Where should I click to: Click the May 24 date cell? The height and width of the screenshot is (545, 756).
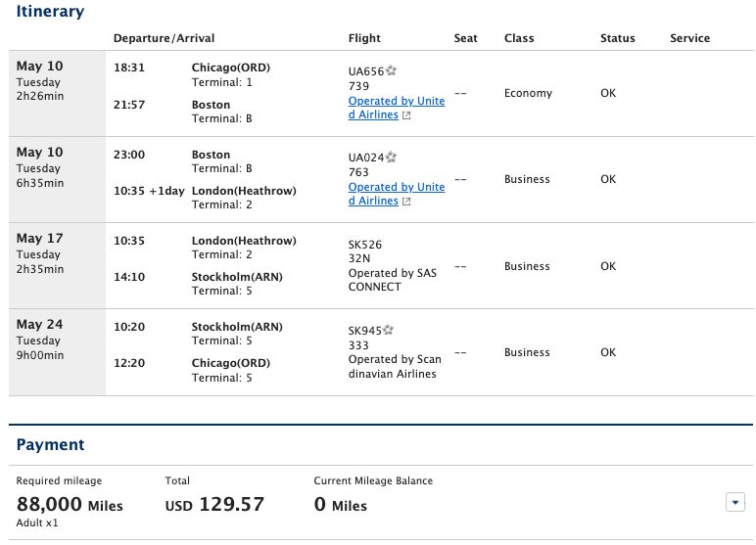(39, 325)
